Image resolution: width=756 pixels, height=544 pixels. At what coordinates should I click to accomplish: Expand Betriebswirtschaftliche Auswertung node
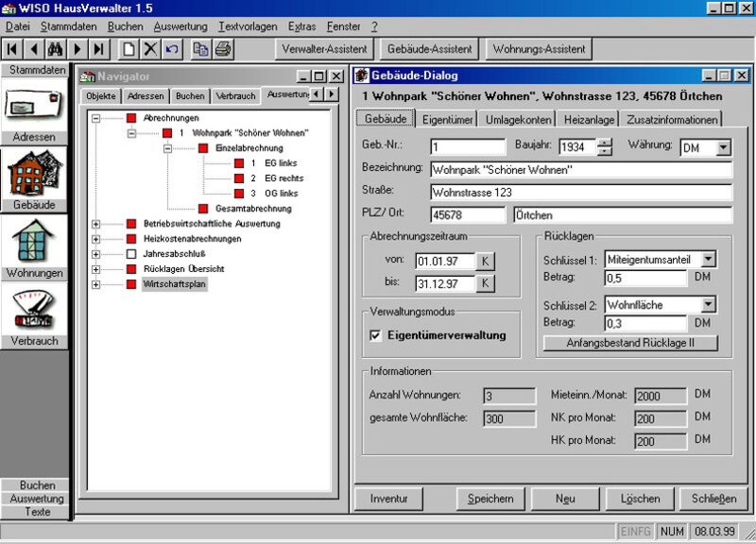[96, 224]
